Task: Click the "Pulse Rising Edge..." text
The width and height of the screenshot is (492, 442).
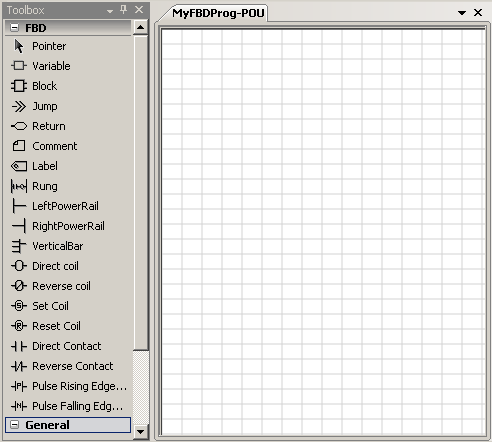Action: pyautogui.click(x=80, y=386)
